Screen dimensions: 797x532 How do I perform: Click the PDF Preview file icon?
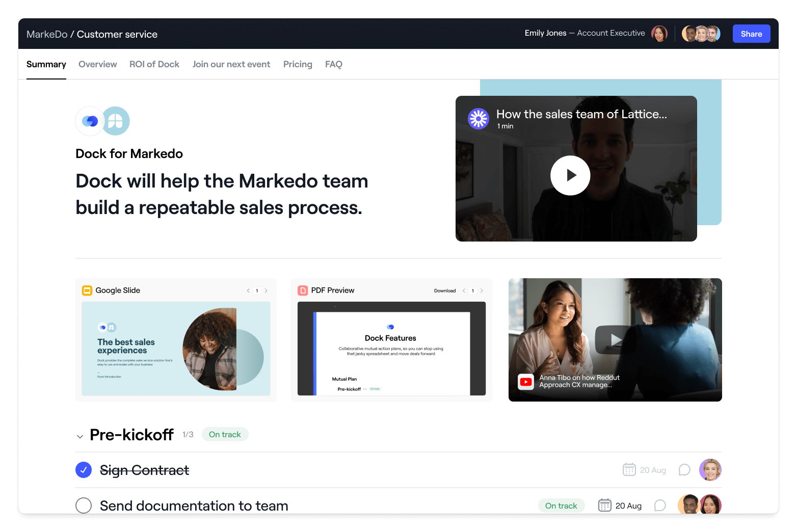click(303, 290)
